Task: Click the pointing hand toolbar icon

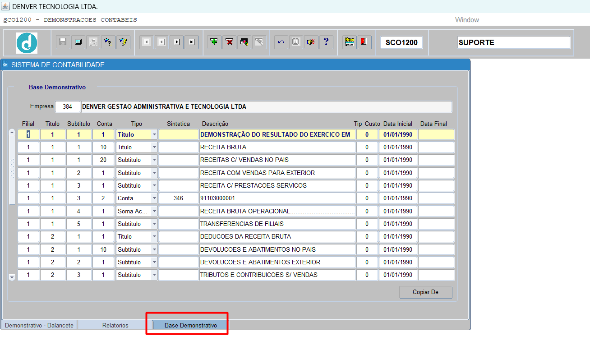Action: pyautogui.click(x=311, y=42)
